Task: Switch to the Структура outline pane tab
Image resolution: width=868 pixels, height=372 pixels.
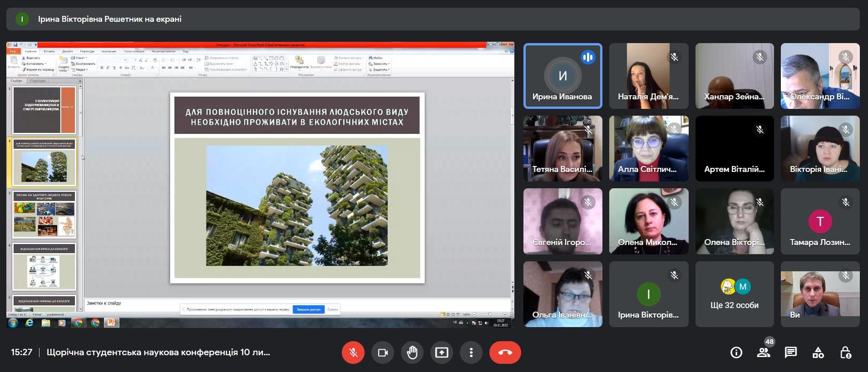Action: [x=38, y=81]
